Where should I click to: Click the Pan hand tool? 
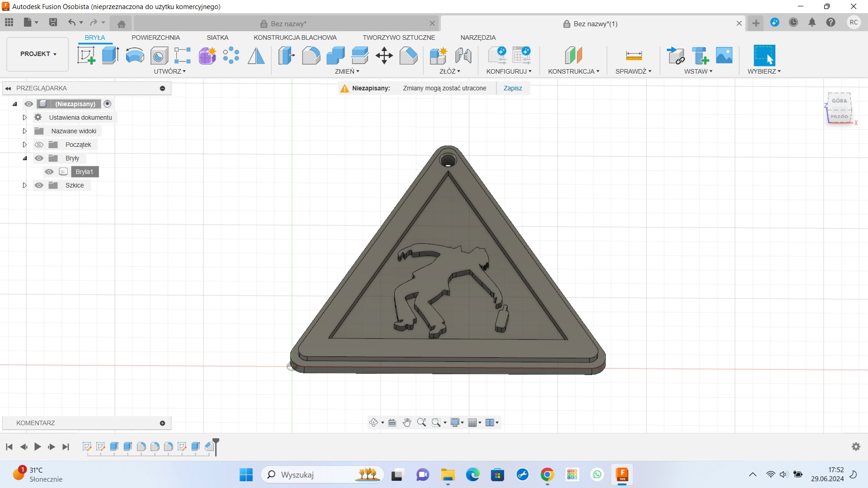407,422
